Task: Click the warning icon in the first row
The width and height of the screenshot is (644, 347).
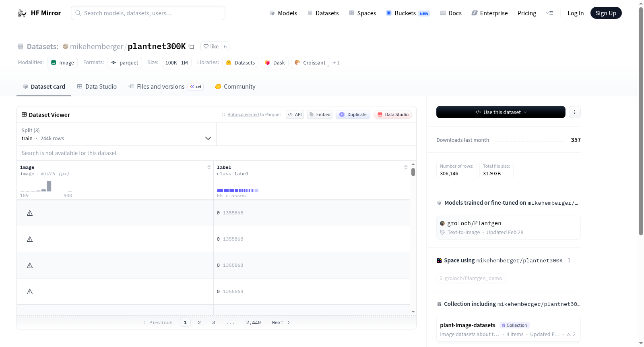Action: (30, 213)
